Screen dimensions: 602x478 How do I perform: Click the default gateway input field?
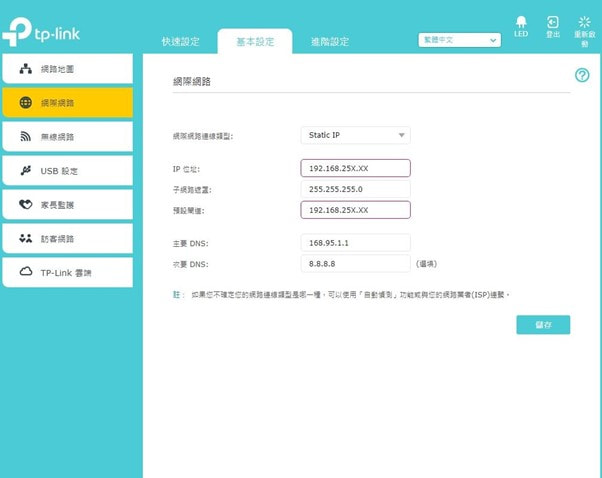pyautogui.click(x=356, y=210)
